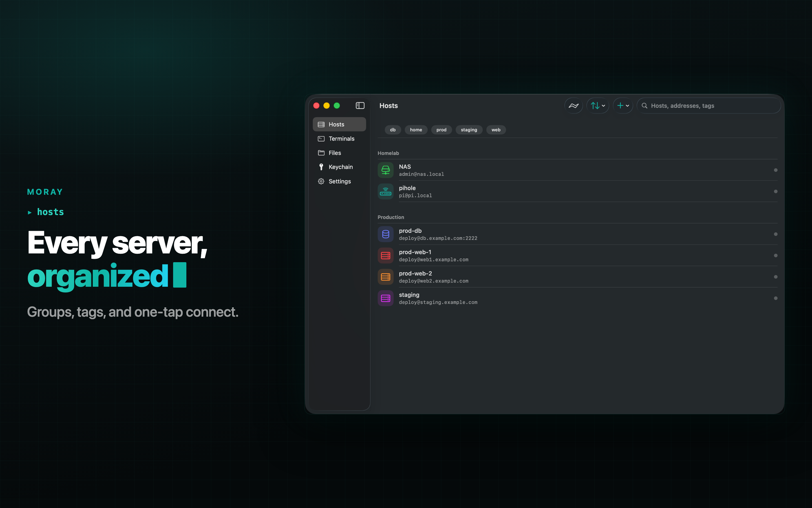Screen dimensions: 812x508
Task: Open the sort arrows dropdown
Action: pos(598,106)
